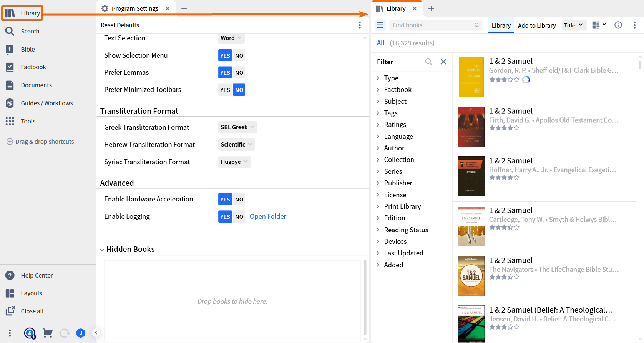Set Prefer Lemmas to NO

239,73
